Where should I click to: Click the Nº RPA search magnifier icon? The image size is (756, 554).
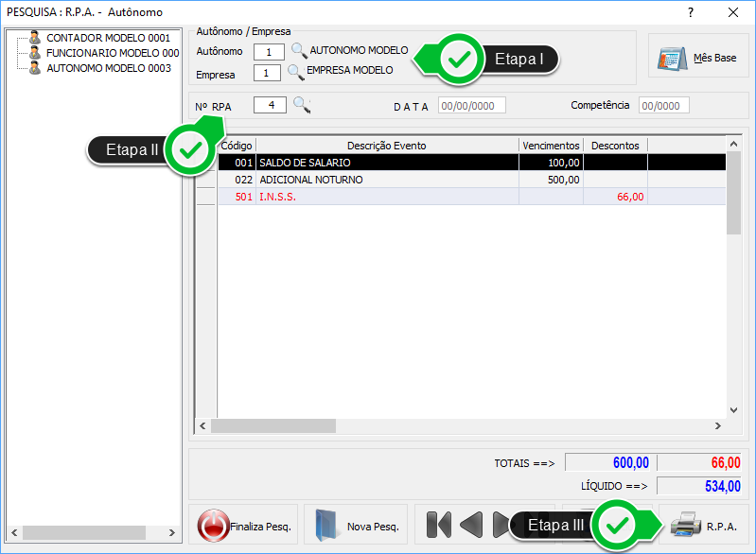(x=302, y=105)
